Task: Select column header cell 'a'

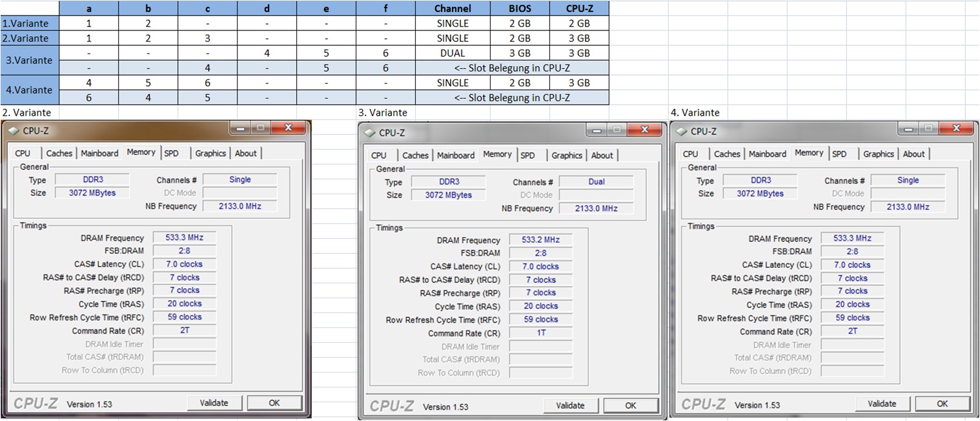Action: coord(88,8)
